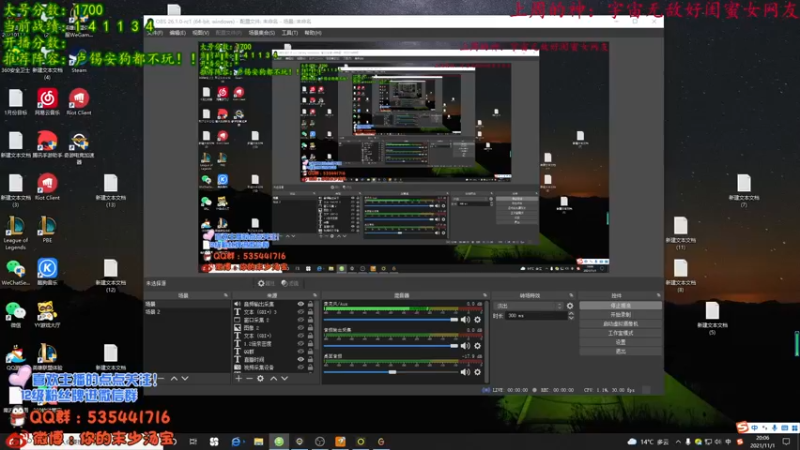Move selected source down with arrow
This screenshot has height=450, width=800.
(x=285, y=379)
